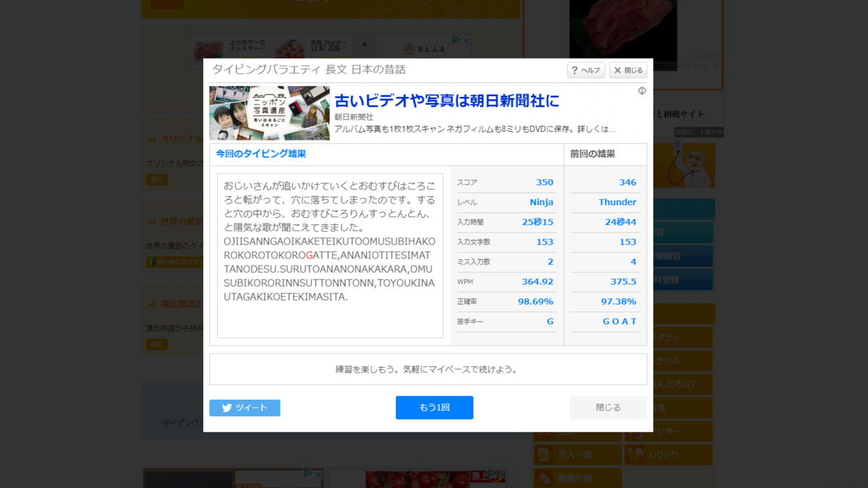868x488 pixels.
Task: Click the previous score value 346
Action: coord(627,182)
